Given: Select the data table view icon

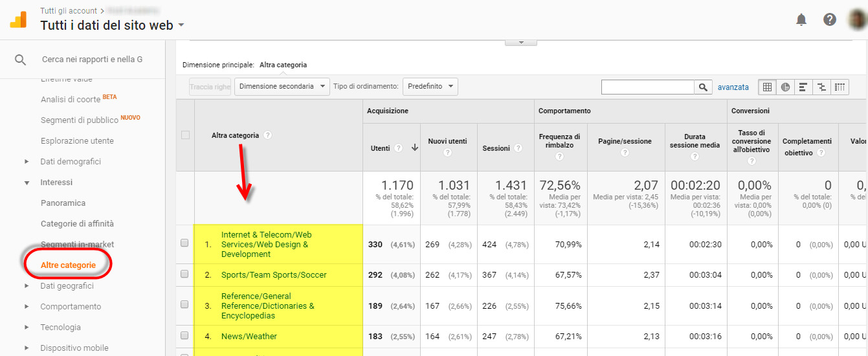Looking at the screenshot, I should coord(767,87).
